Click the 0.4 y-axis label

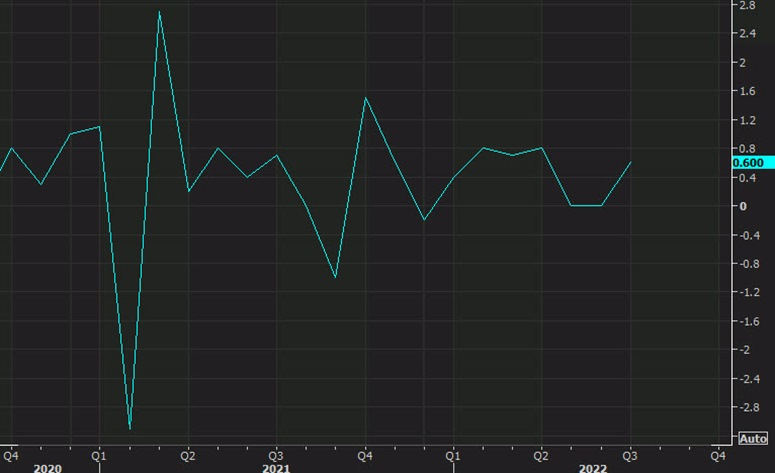(x=747, y=177)
